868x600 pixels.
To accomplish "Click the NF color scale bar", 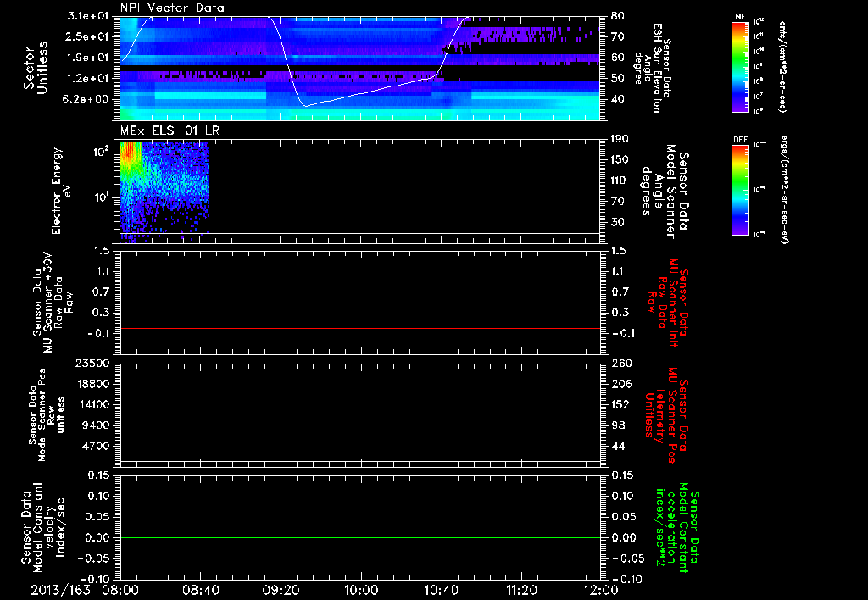I will coord(738,67).
